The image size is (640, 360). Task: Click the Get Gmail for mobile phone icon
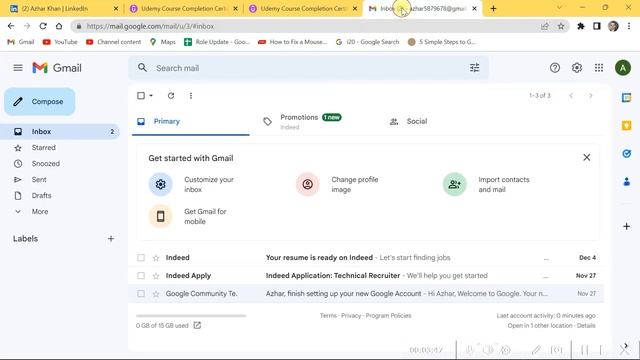pyautogui.click(x=160, y=216)
